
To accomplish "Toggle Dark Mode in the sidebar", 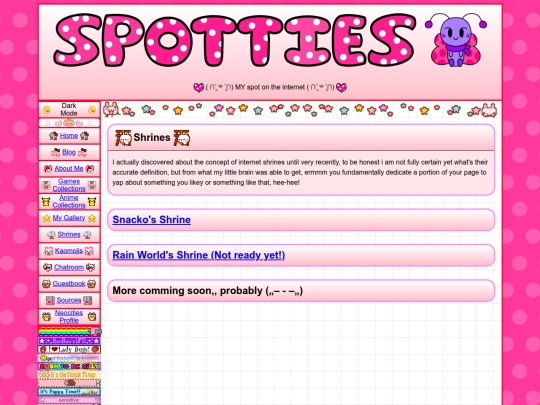I will tap(69, 110).
